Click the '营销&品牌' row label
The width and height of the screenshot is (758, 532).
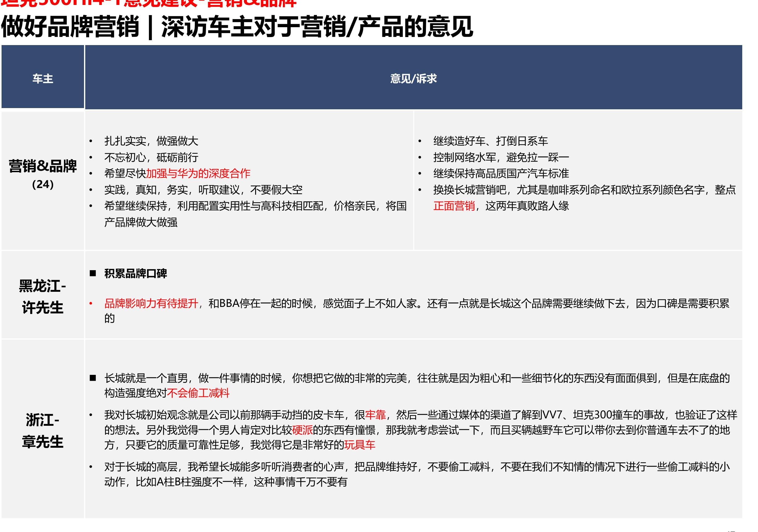click(x=43, y=166)
